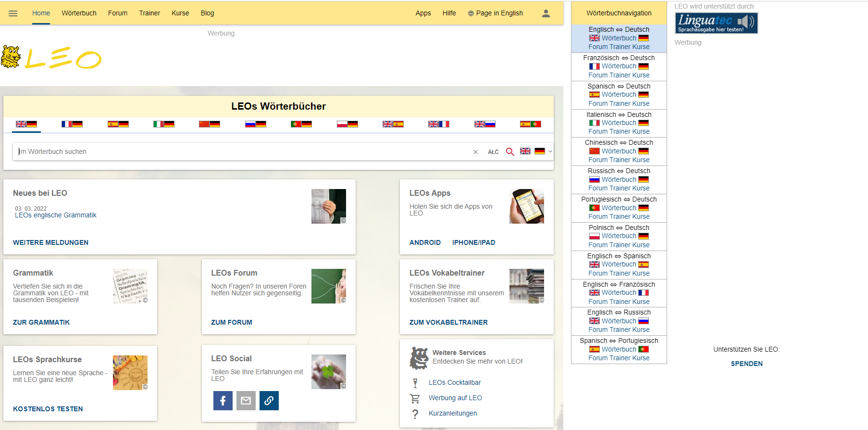Clear the search field with X icon
The height and width of the screenshot is (430, 868).
pos(475,152)
